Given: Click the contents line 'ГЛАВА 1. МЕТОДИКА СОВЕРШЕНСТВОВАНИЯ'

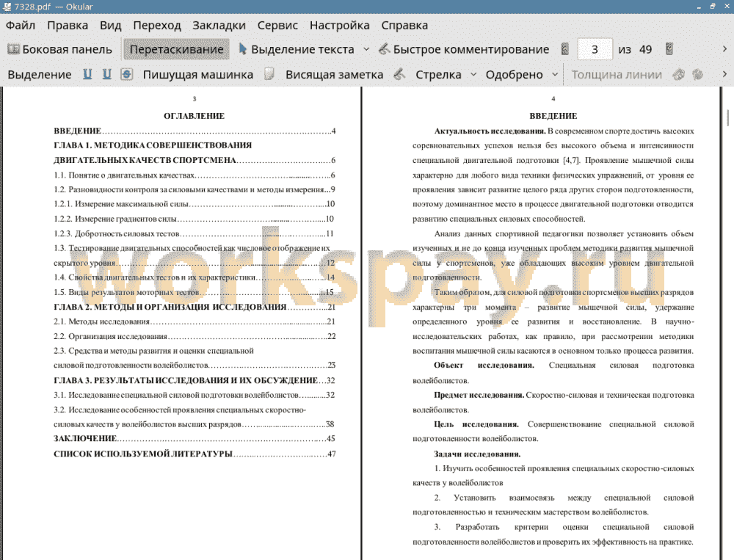Looking at the screenshot, I should [x=153, y=145].
